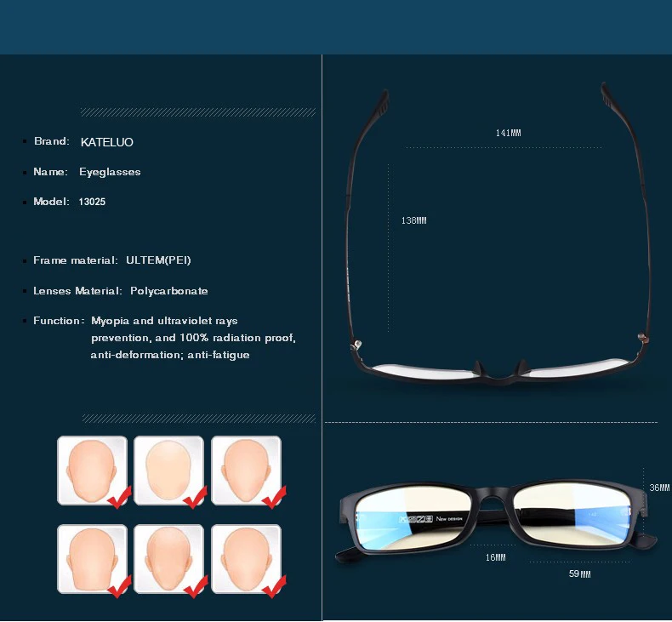
Task: Click the front-view glasses right lens
Action: point(572,515)
